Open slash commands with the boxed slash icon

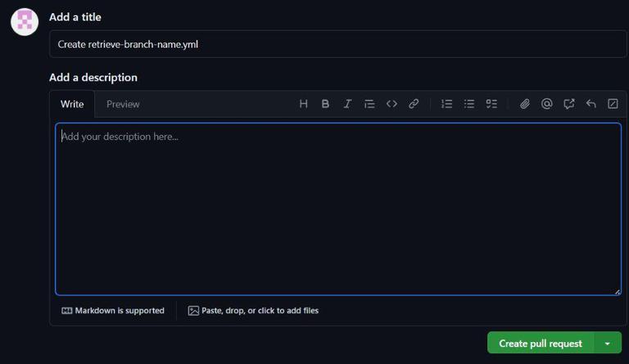613,104
